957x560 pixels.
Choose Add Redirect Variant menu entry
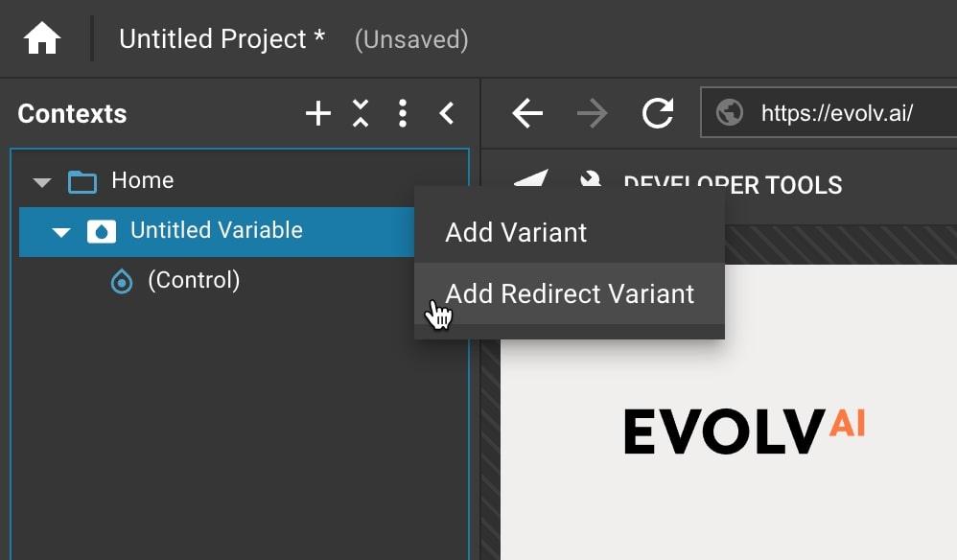pyautogui.click(x=570, y=294)
